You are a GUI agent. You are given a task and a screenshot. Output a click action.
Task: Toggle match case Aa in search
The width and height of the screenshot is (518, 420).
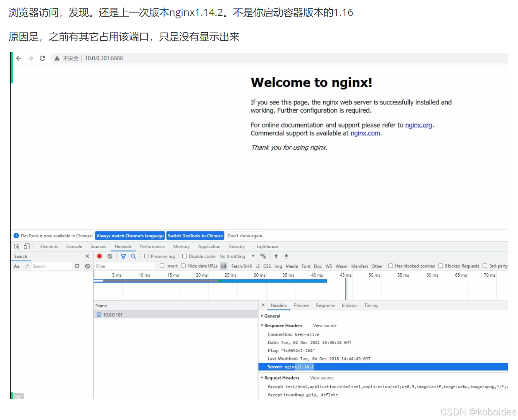(17, 266)
